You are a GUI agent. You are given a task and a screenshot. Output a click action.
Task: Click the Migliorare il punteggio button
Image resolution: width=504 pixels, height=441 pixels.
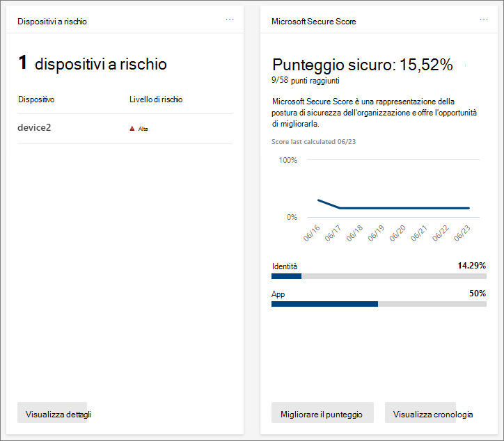(x=322, y=412)
